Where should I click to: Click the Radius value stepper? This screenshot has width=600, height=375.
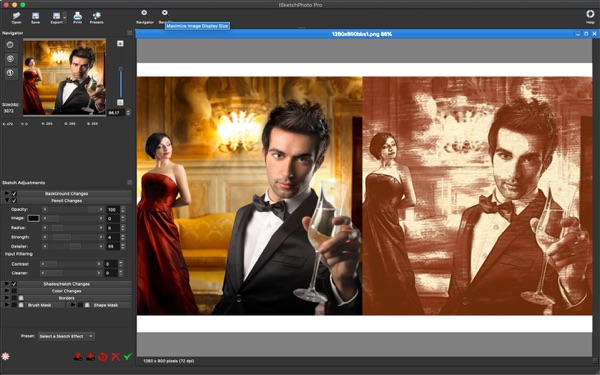tap(122, 228)
